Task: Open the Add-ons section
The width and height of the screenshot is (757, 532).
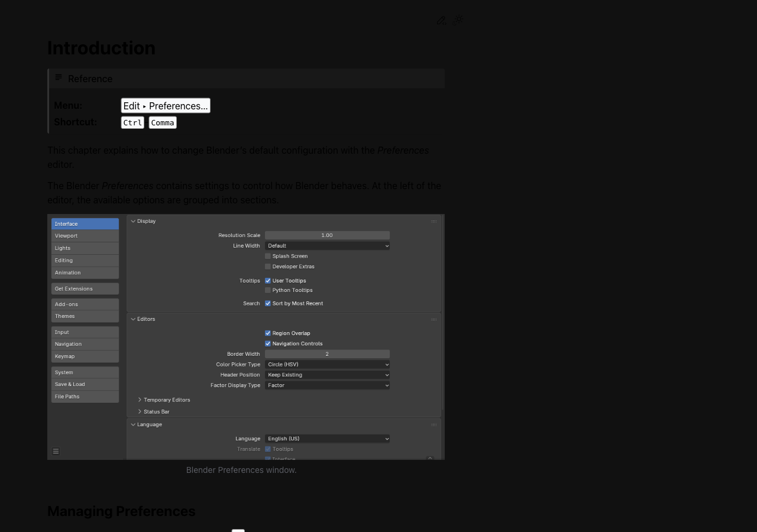Action: [85, 304]
